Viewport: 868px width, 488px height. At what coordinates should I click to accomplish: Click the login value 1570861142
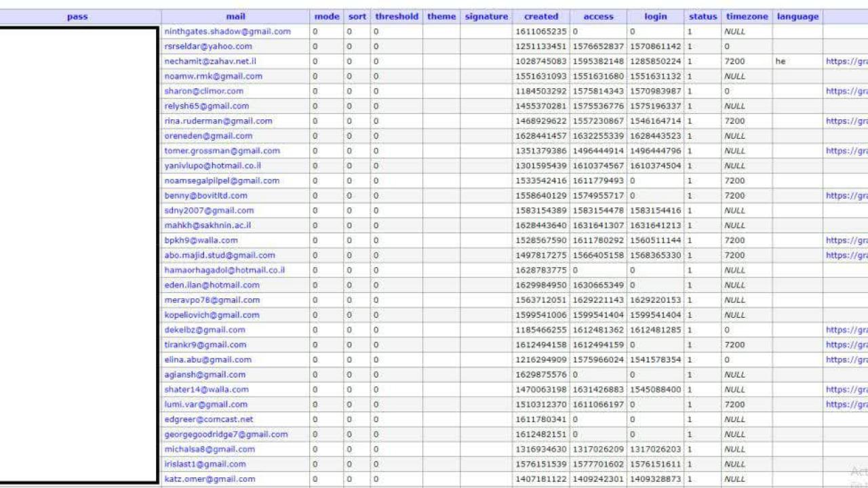pyautogui.click(x=655, y=46)
